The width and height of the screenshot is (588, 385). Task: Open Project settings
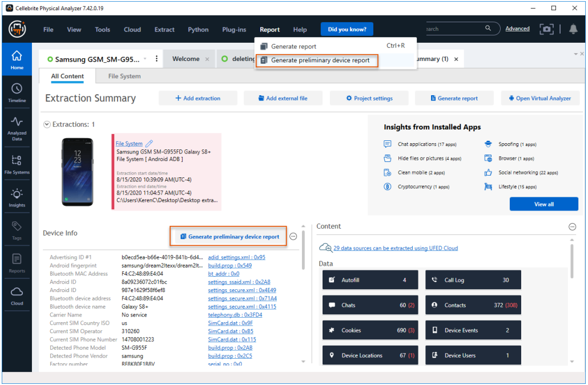(369, 98)
